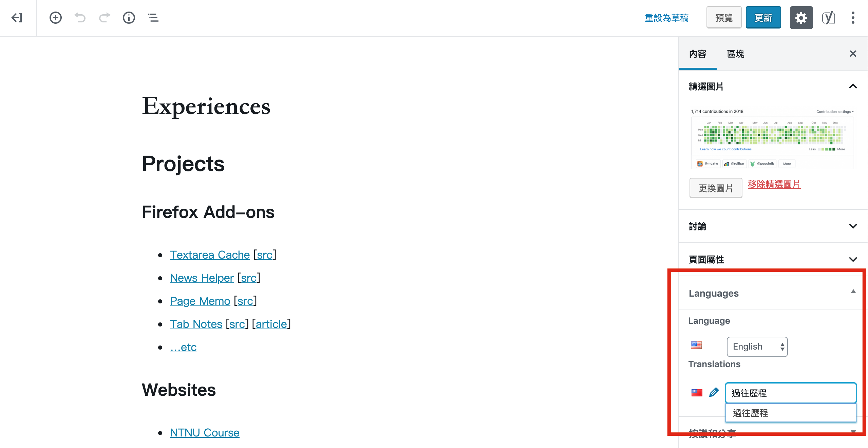Viewport: 868px width, 448px height.
Task: Collapse the 精選圖片 panel
Action: click(853, 87)
